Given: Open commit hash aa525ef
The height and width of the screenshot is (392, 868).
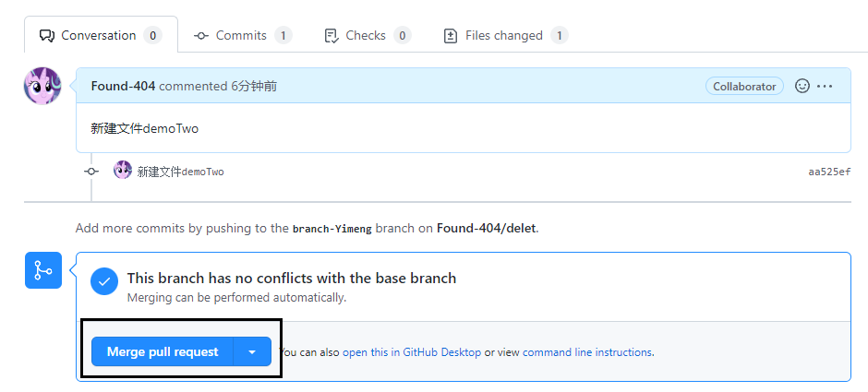Looking at the screenshot, I should click(x=829, y=172).
